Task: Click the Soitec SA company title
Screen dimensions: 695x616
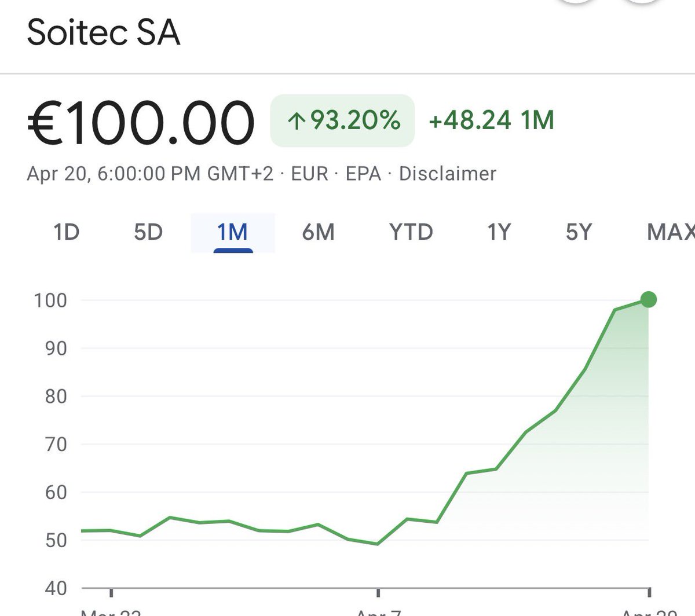Action: coord(104,32)
